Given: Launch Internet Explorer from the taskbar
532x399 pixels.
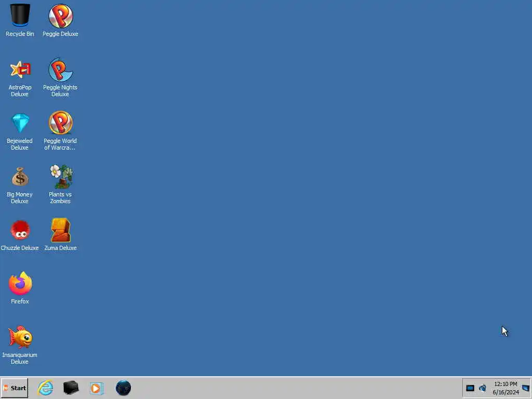Looking at the screenshot, I should pos(46,388).
